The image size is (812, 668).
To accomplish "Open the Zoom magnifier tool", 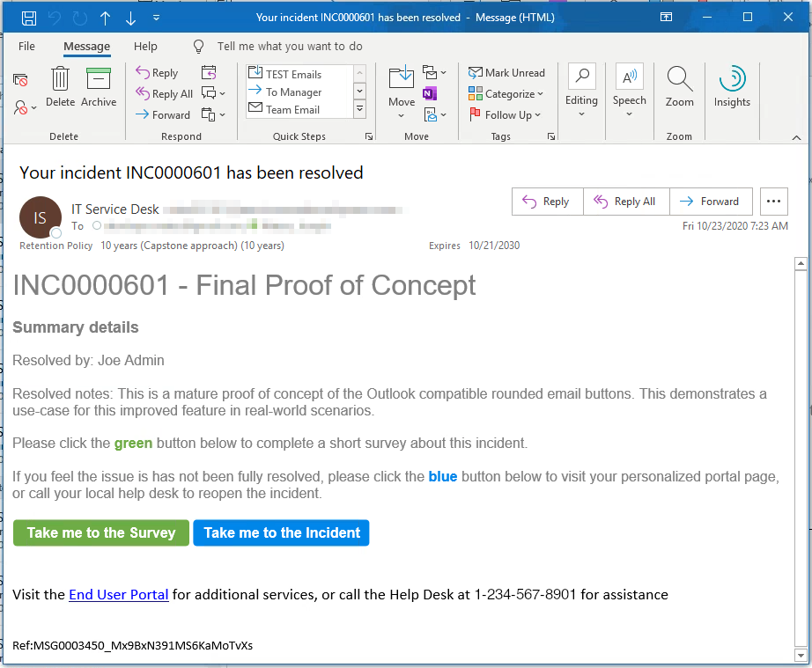I will (679, 88).
